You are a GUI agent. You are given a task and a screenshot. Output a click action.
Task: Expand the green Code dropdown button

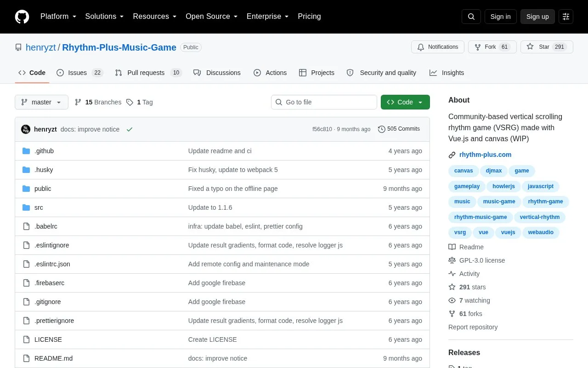pyautogui.click(x=405, y=102)
